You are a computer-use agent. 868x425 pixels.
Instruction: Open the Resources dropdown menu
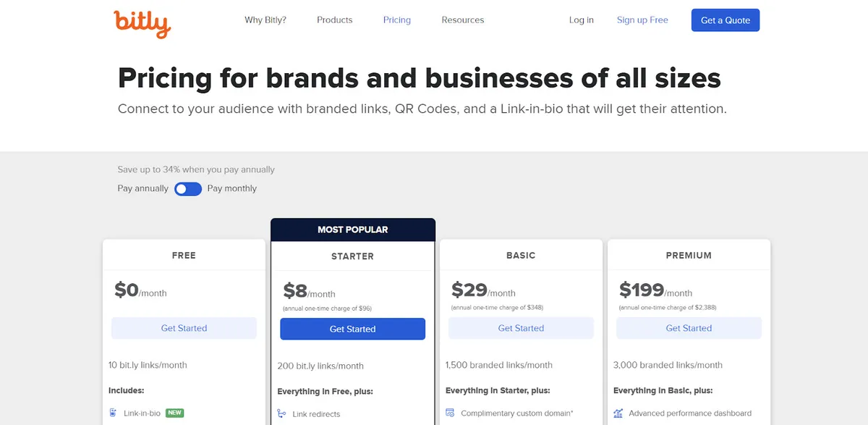(x=462, y=20)
